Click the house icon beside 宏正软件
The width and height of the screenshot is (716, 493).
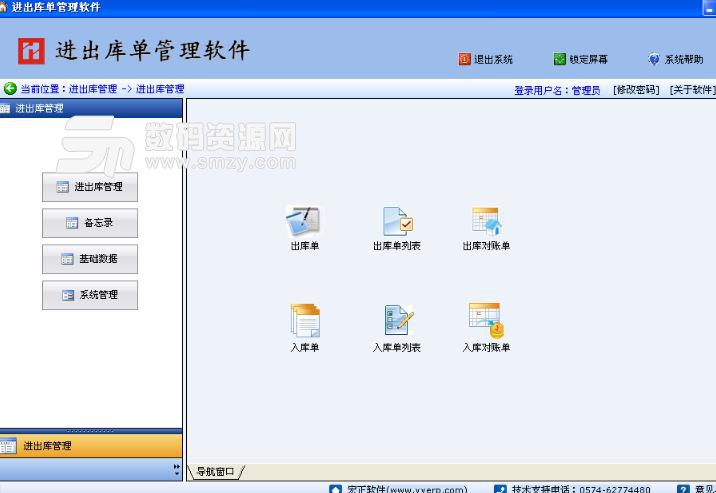pos(335,489)
